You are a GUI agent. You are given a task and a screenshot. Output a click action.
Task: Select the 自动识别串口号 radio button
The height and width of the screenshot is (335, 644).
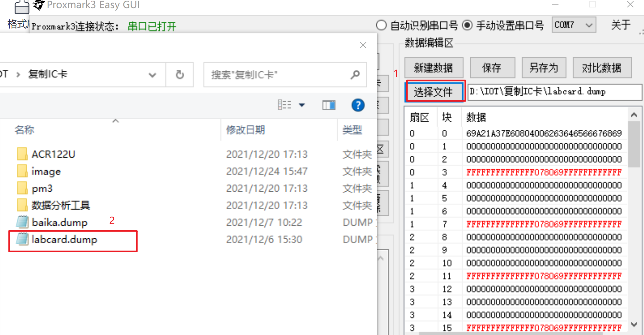click(x=381, y=25)
